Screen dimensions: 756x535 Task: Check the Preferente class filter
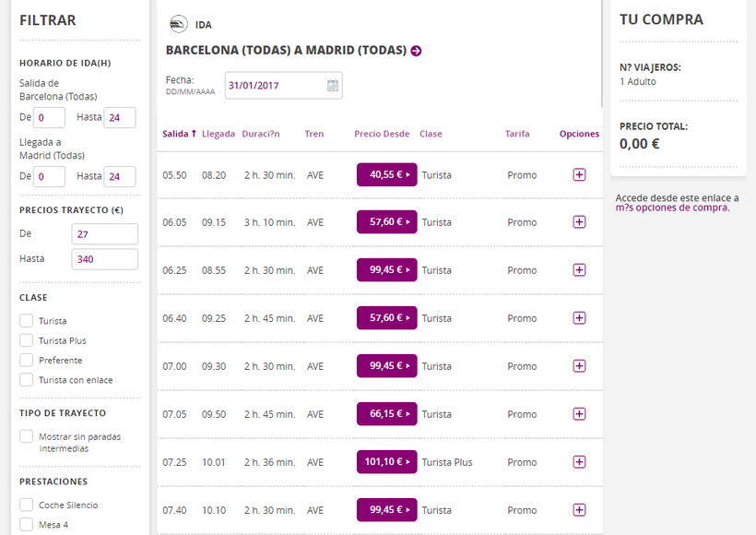click(x=27, y=360)
